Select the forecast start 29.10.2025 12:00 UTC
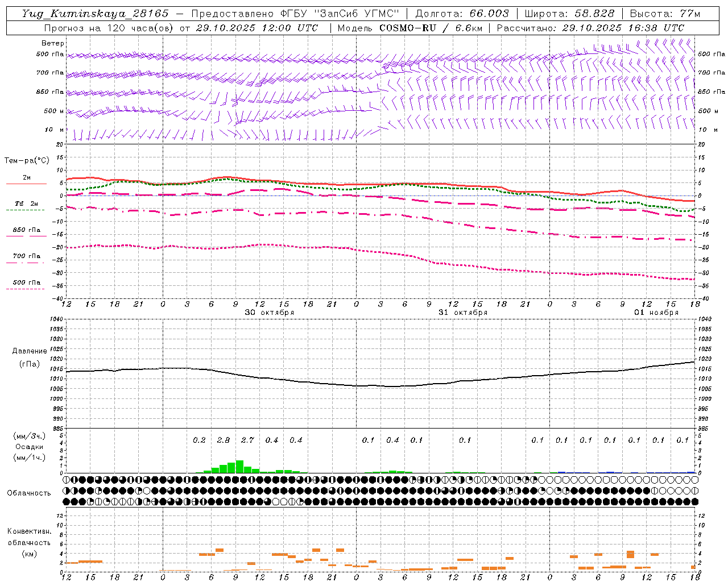Viewport: 728px width, 582px height. click(x=257, y=28)
